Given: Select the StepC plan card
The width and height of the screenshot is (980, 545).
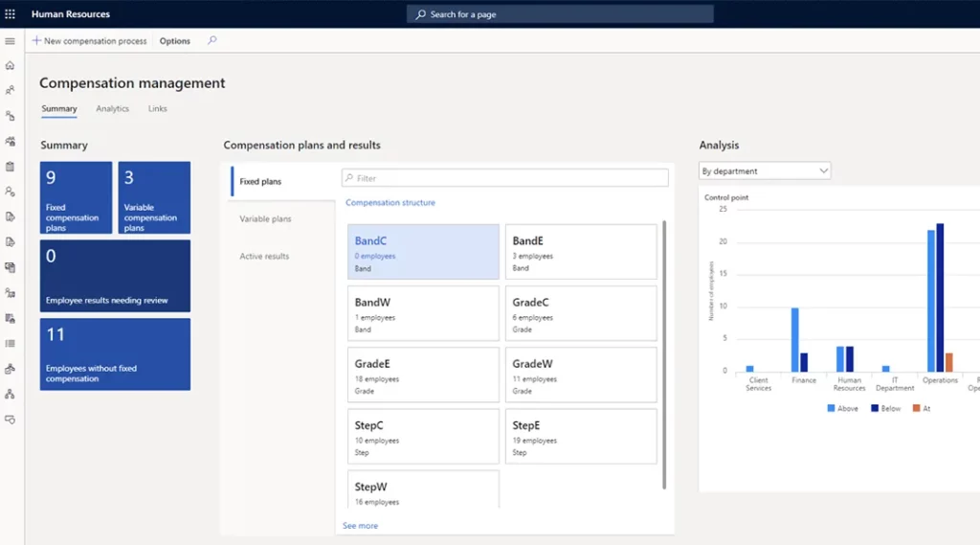Looking at the screenshot, I should [x=423, y=436].
